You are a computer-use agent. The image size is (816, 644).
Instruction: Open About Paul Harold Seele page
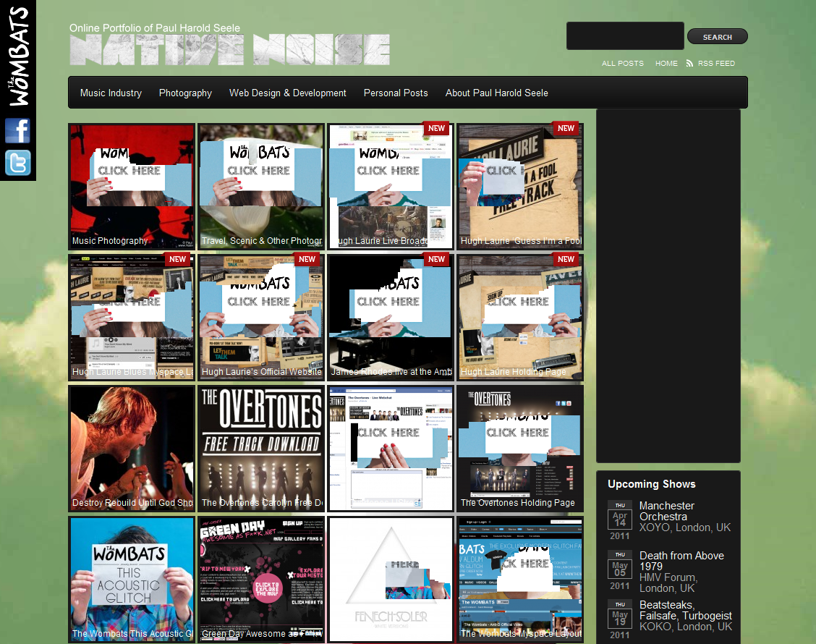(x=496, y=93)
